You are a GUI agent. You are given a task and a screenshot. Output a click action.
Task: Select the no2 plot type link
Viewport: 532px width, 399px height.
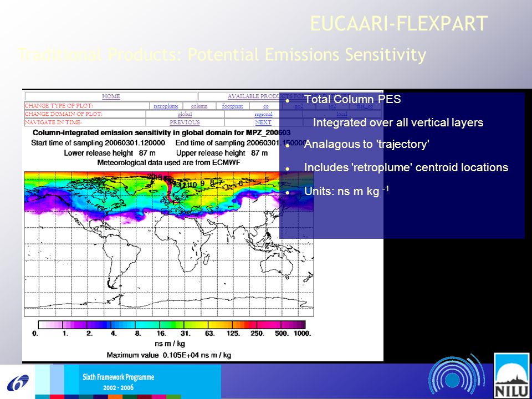(299, 106)
